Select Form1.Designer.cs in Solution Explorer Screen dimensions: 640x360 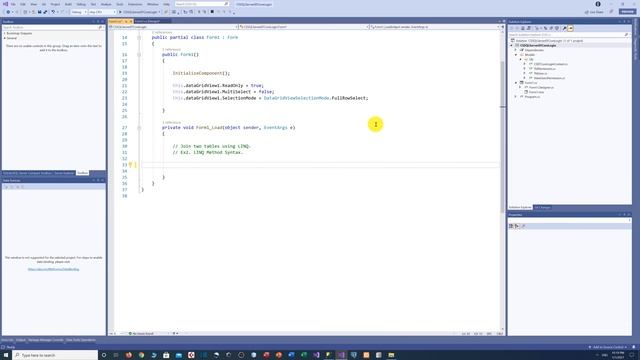point(542,87)
